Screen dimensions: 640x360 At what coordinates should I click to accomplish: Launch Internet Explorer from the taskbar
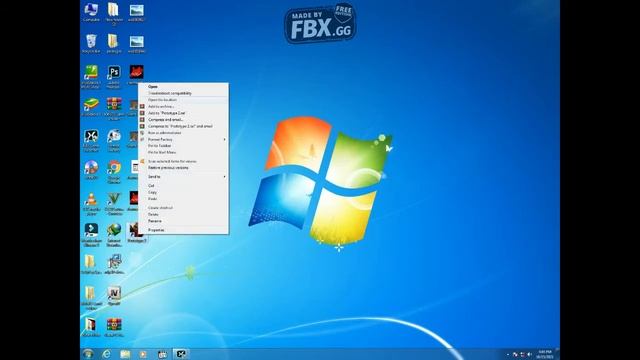[x=107, y=354]
